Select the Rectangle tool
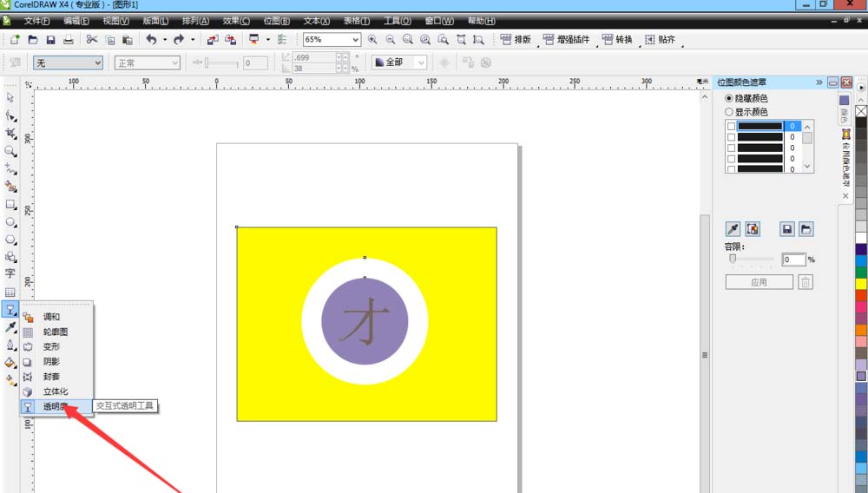 pyautogui.click(x=10, y=205)
